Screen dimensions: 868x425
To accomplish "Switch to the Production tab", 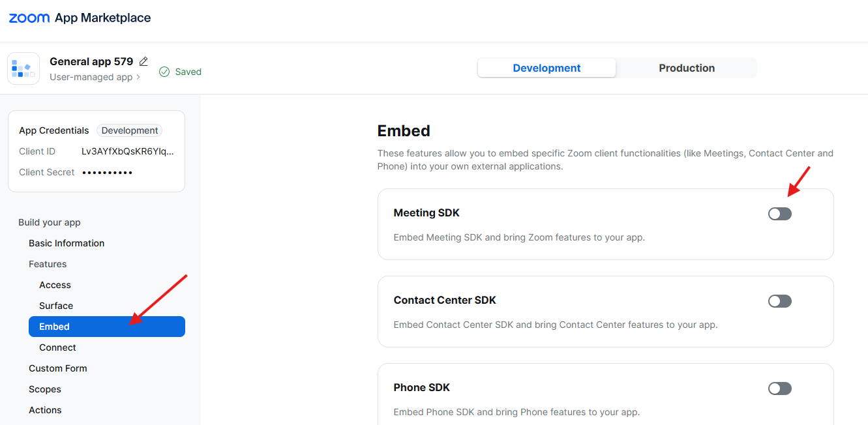I will click(686, 68).
